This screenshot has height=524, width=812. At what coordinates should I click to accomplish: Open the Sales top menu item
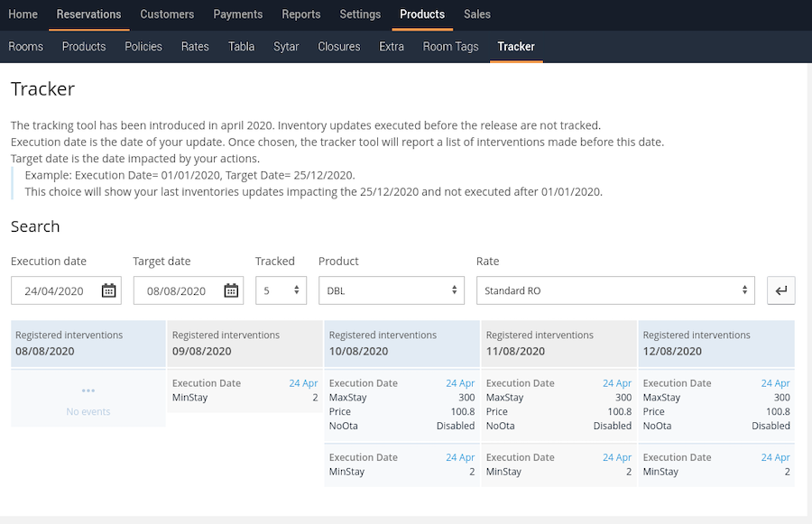(x=477, y=14)
